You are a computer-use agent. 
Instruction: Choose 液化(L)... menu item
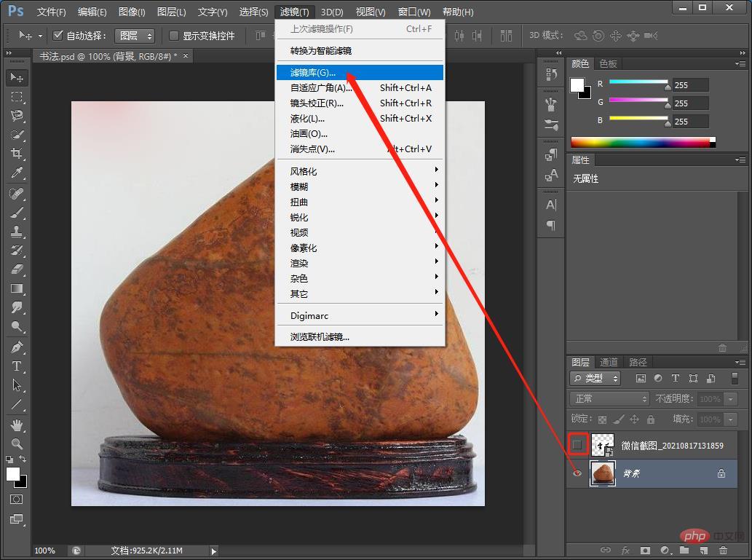point(360,119)
